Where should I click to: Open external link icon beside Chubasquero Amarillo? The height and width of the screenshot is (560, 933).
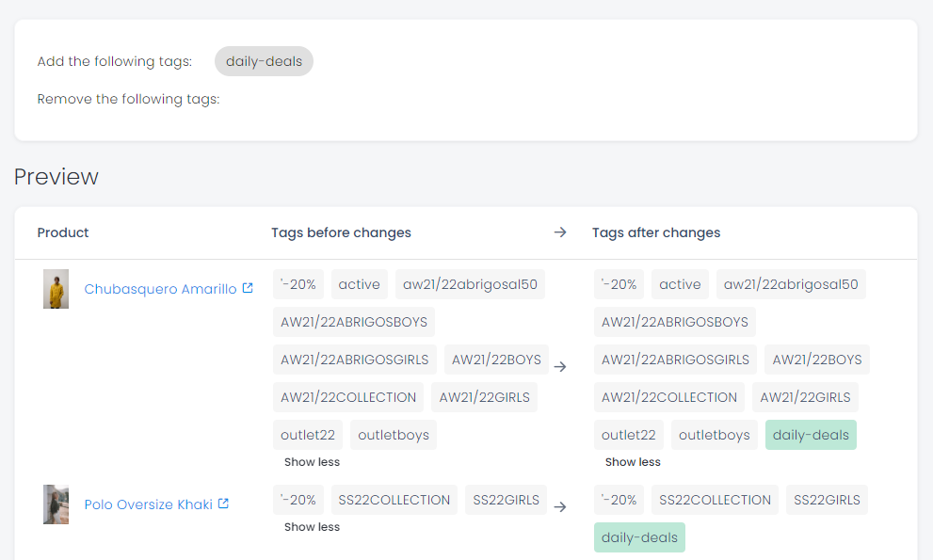[248, 288]
